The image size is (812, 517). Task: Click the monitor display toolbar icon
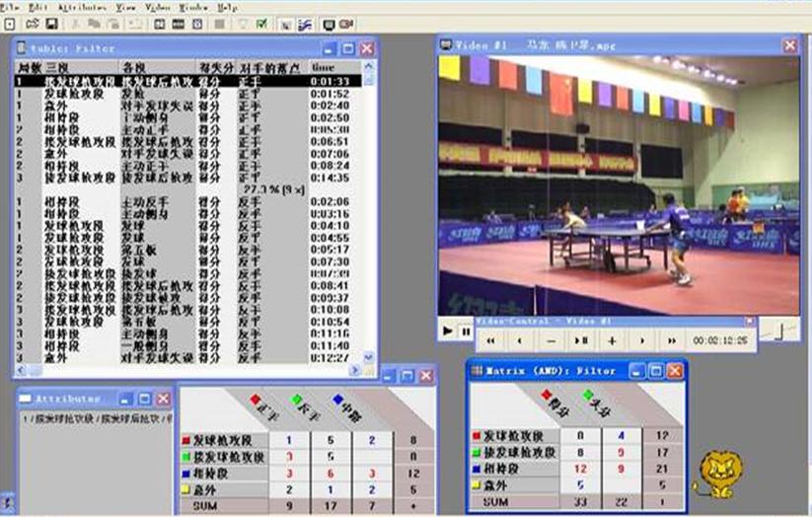click(330, 23)
